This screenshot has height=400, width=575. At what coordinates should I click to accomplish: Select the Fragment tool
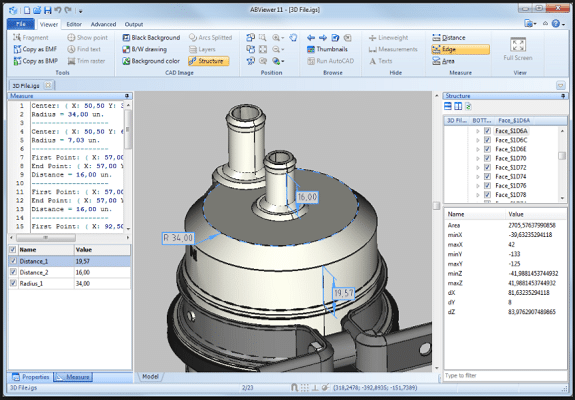tap(31, 37)
